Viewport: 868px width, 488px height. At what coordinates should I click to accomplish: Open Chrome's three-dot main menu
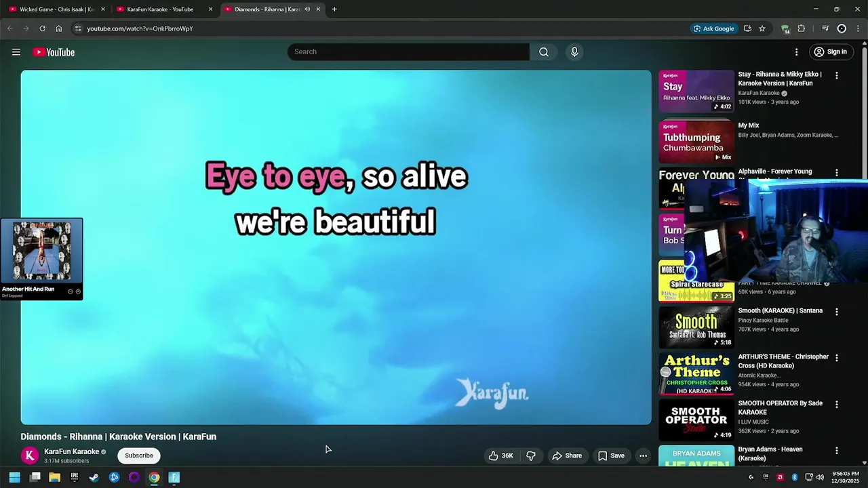click(859, 28)
